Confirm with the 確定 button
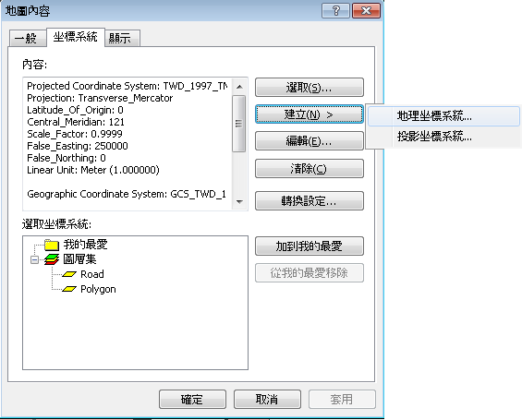 coord(192,399)
